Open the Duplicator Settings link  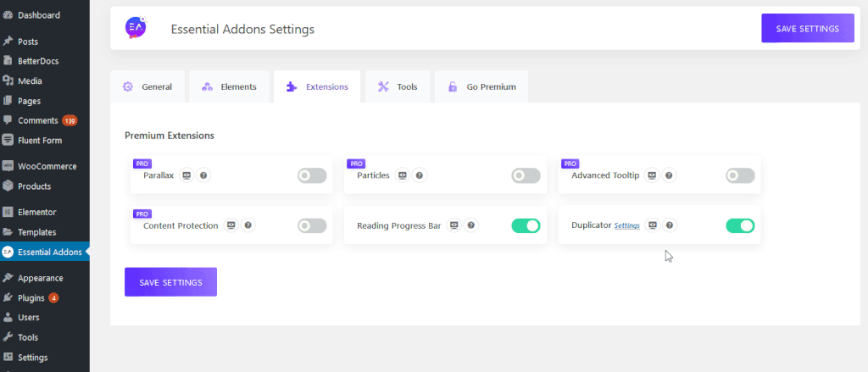point(627,226)
